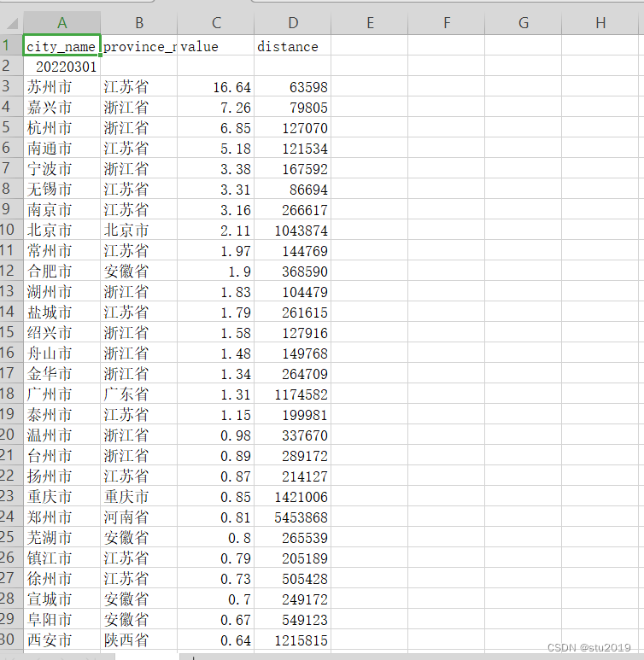Select column A header
Image resolution: width=644 pixels, height=660 pixels.
[x=61, y=23]
